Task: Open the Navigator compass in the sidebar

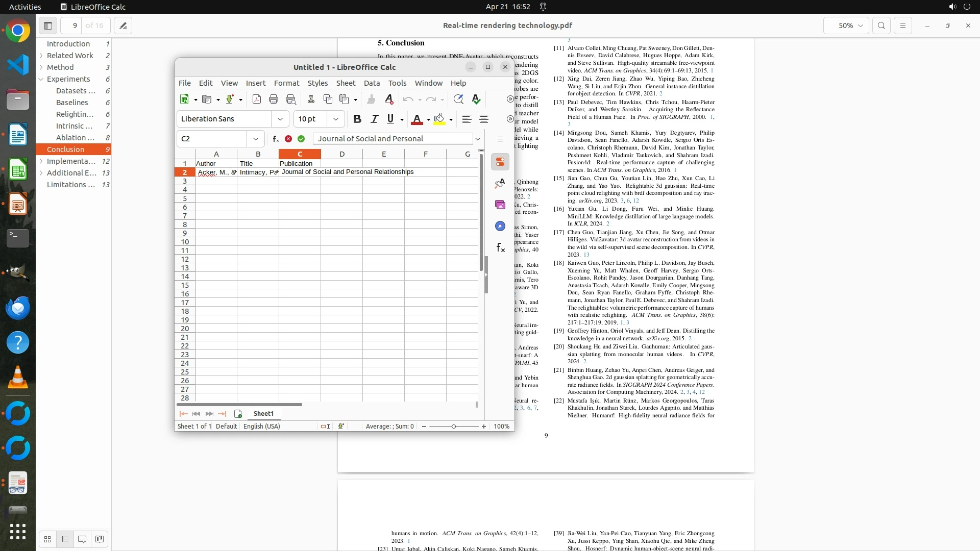Action: coord(500,226)
